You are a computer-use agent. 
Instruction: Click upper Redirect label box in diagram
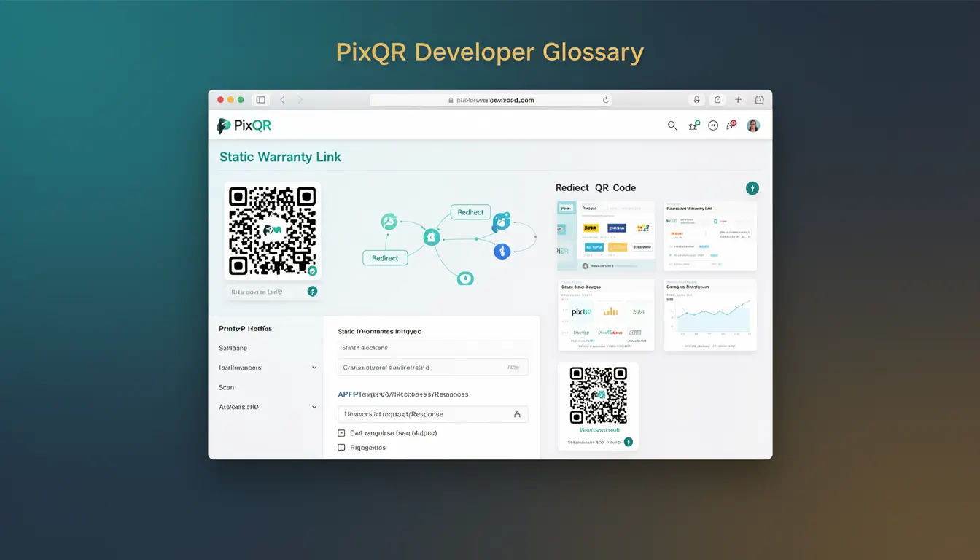pyautogui.click(x=470, y=212)
